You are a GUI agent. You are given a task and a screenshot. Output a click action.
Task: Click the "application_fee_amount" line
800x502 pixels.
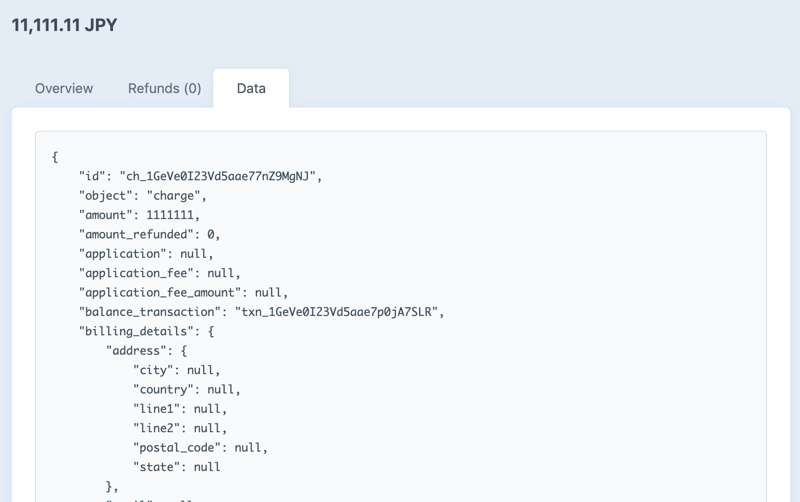click(183, 293)
